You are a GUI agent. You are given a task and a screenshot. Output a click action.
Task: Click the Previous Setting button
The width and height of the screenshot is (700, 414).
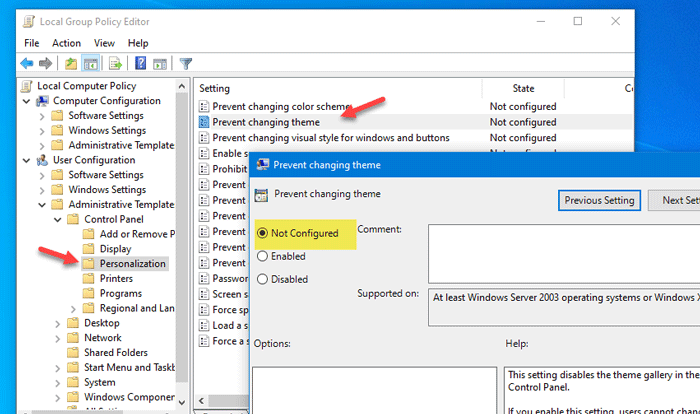(599, 200)
